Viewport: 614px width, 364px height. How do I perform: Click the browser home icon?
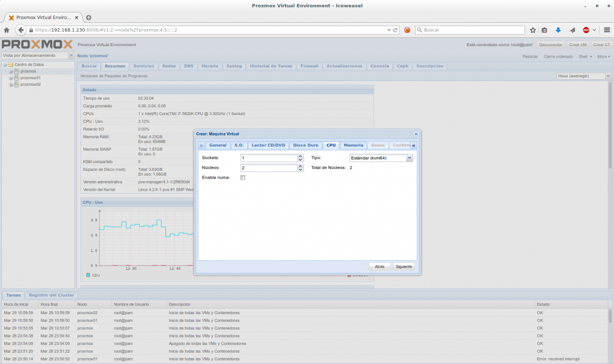tap(7, 30)
